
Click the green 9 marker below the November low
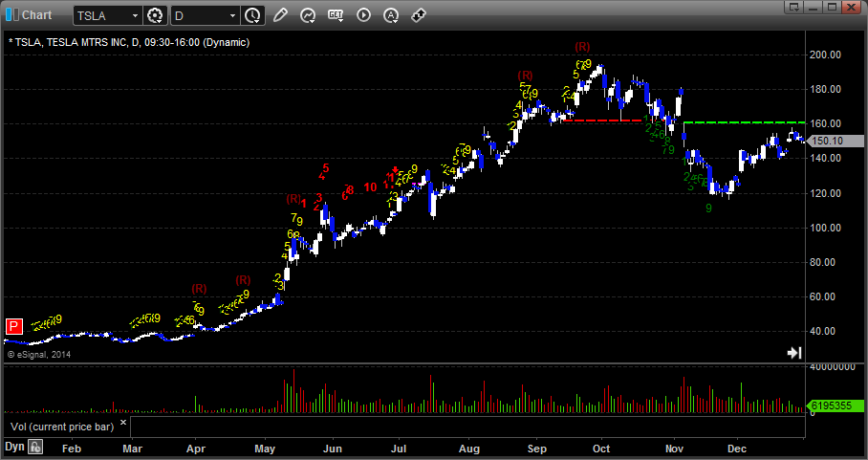(x=708, y=208)
